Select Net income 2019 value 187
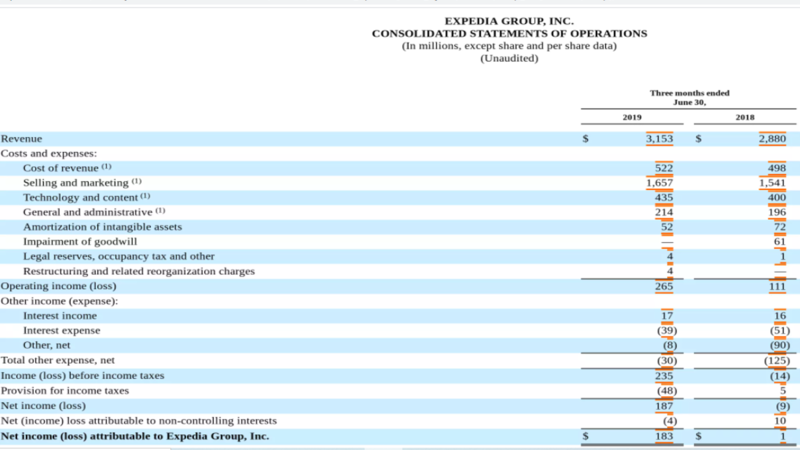The image size is (800, 450). [664, 406]
